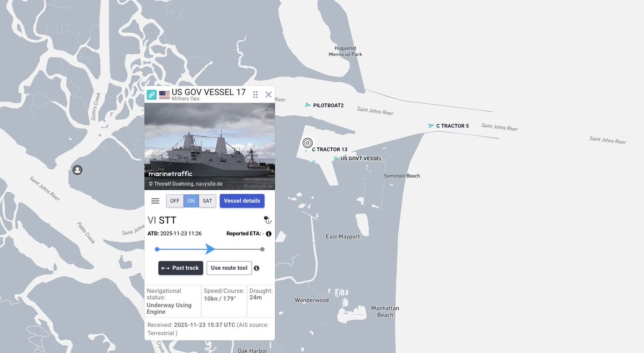Select the PILOTBOAT2 vessel marker on map

click(308, 105)
